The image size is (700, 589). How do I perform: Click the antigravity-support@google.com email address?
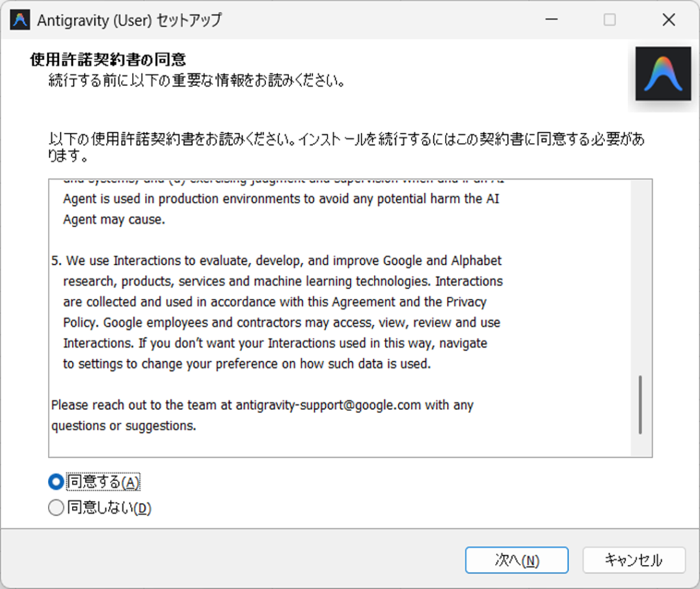[328, 405]
